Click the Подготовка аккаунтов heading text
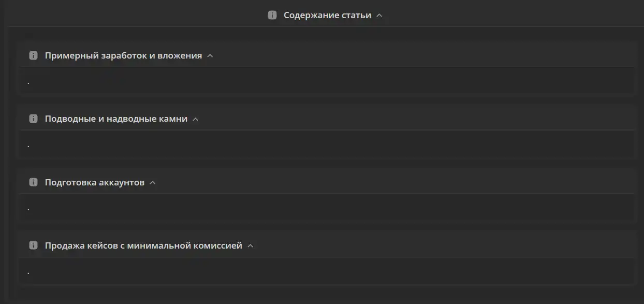644x304 pixels. (x=95, y=182)
